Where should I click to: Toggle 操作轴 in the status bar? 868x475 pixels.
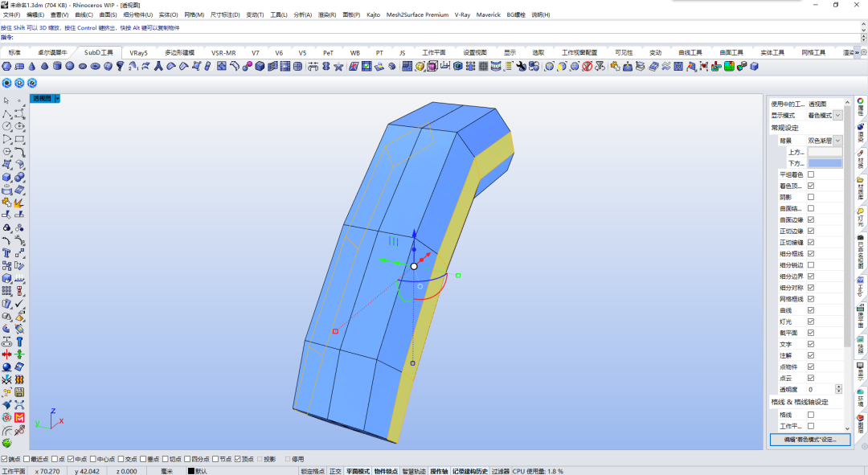[x=439, y=471]
